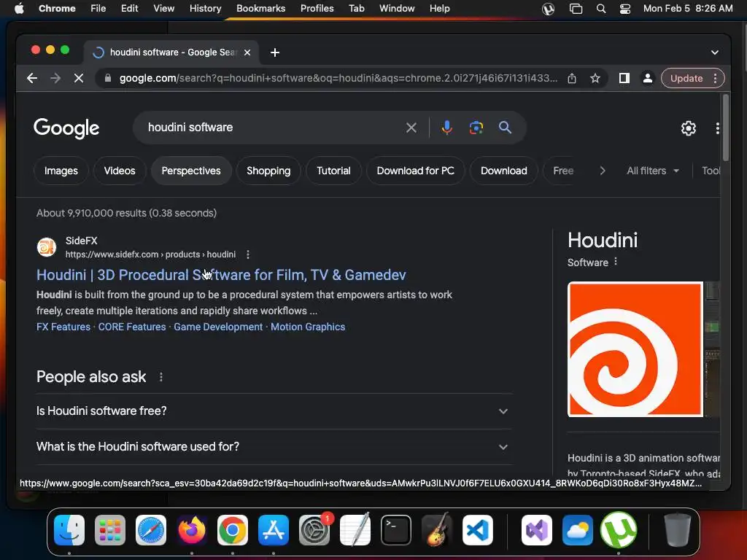
Task: Open the CORE Features sitelink
Action: coord(132,327)
